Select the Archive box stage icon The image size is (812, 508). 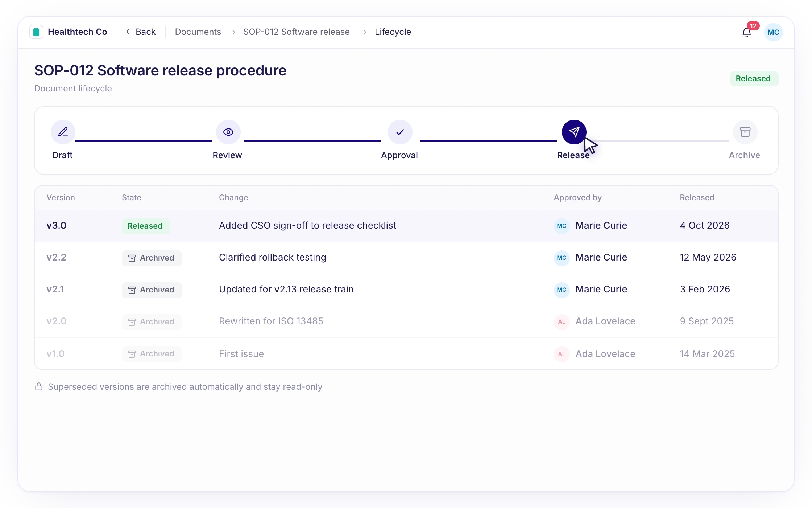click(745, 132)
